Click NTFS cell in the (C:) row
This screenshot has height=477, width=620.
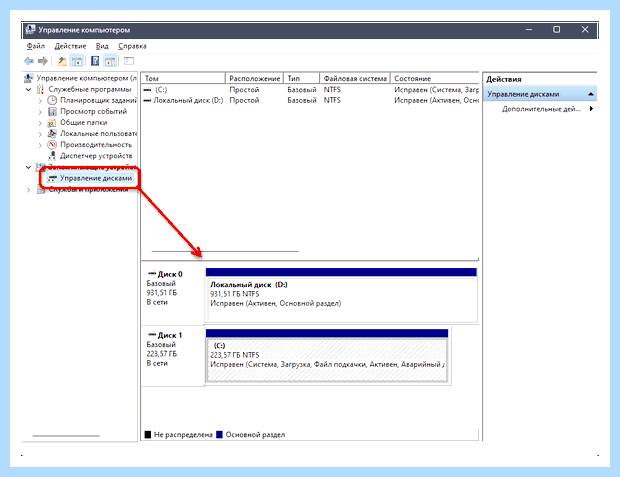(332, 90)
